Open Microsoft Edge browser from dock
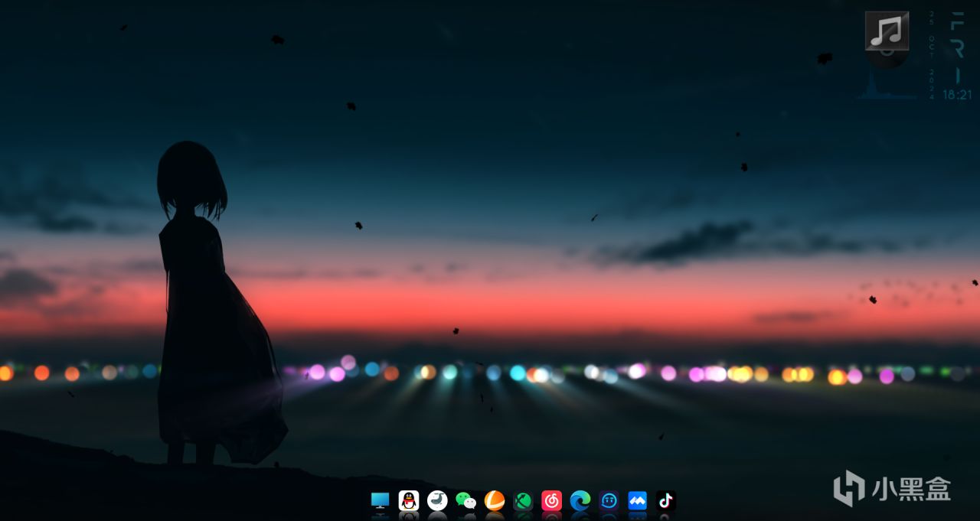Image resolution: width=980 pixels, height=521 pixels. coord(580,500)
